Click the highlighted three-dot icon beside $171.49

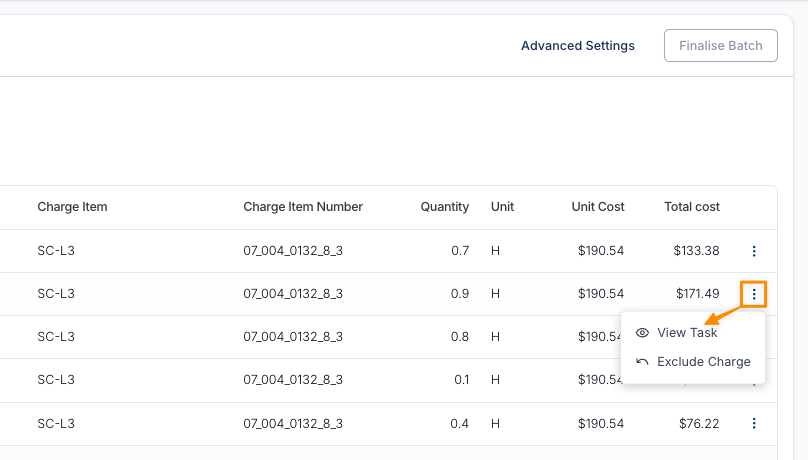click(x=754, y=294)
